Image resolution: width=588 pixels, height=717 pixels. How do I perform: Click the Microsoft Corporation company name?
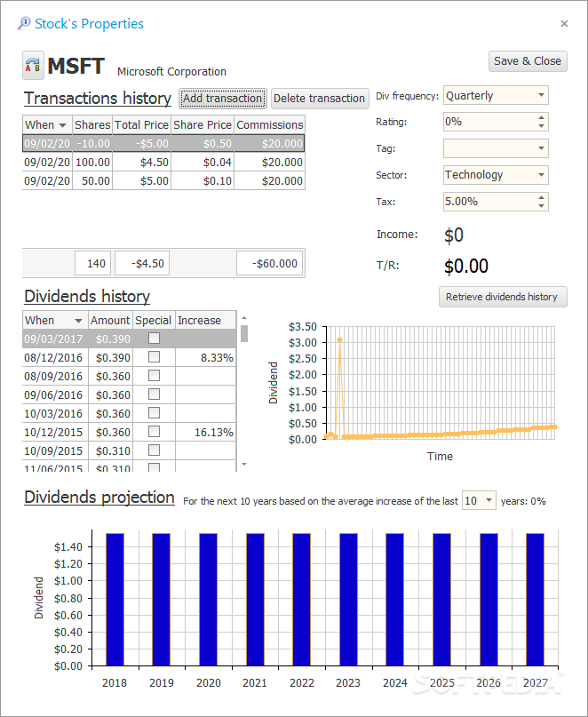click(172, 72)
